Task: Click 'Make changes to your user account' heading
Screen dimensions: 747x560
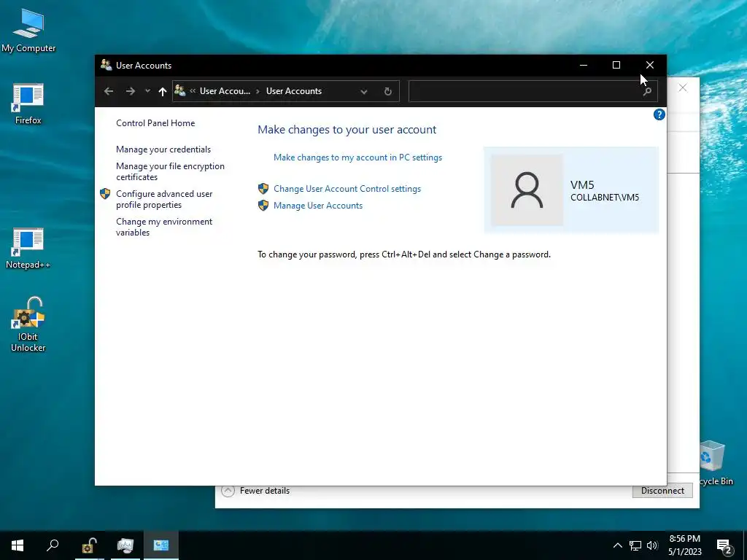Action: [347, 130]
